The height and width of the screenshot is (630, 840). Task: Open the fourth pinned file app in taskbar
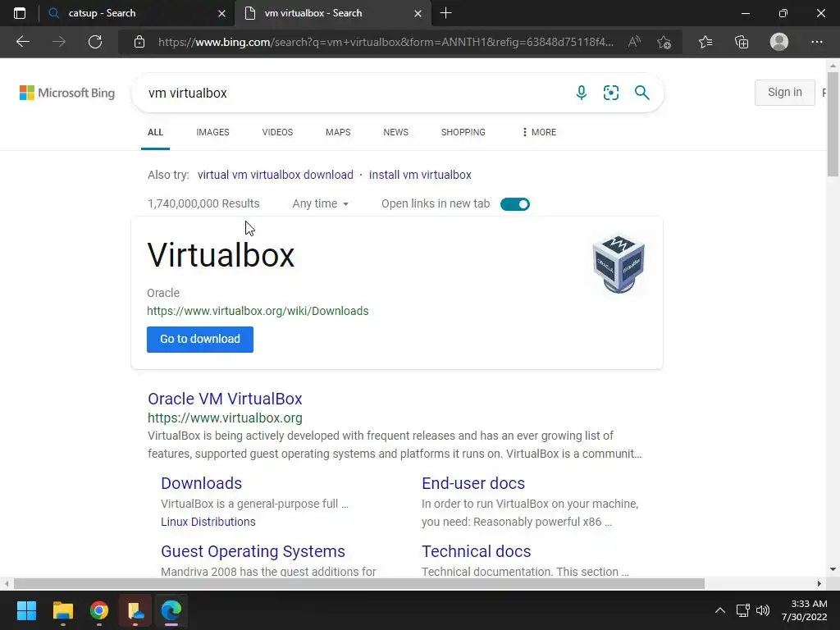click(x=135, y=610)
